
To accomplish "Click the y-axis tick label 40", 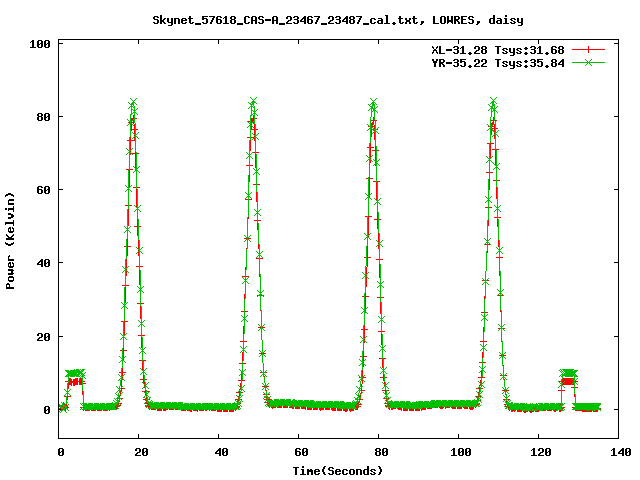I will click(44, 263).
